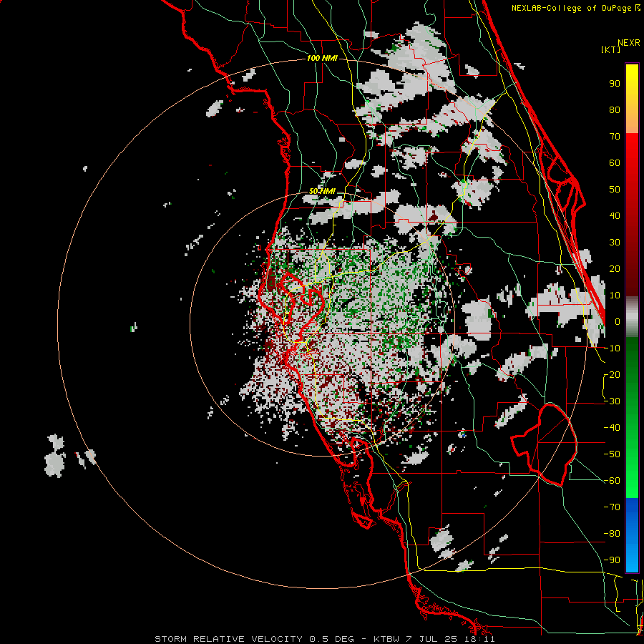The width and height of the screenshot is (644, 644).
Task: Click the positive 60 scale label
Action: (615, 163)
